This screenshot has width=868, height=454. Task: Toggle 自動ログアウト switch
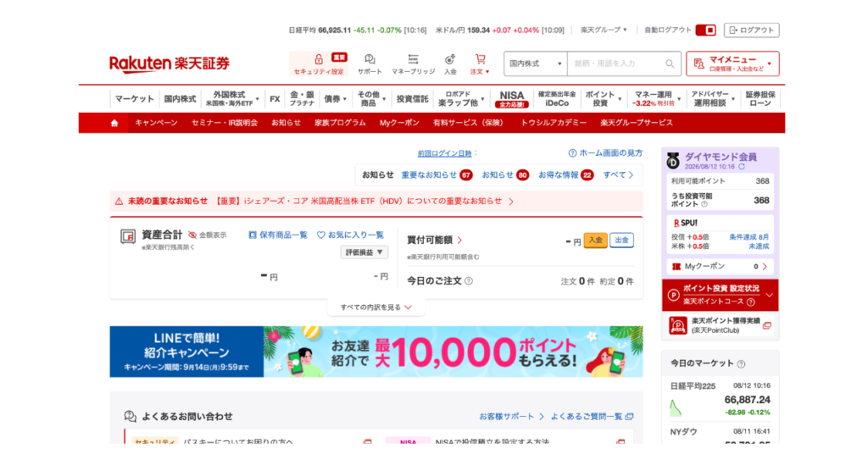coord(706,30)
